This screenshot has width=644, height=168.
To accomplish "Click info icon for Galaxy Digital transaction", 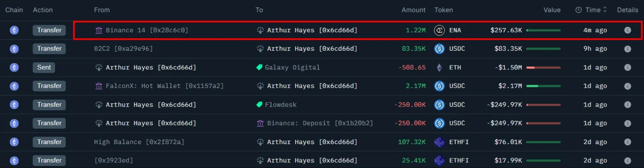I will [x=627, y=67].
